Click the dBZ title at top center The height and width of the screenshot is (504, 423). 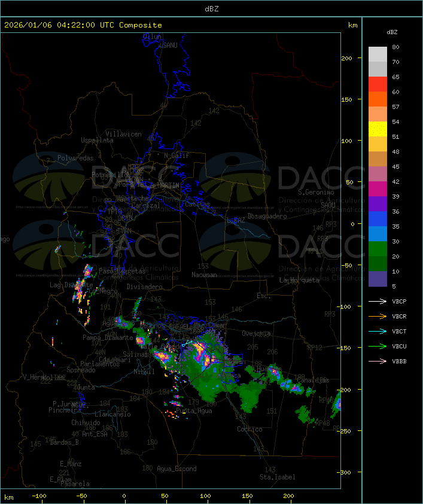tap(212, 9)
